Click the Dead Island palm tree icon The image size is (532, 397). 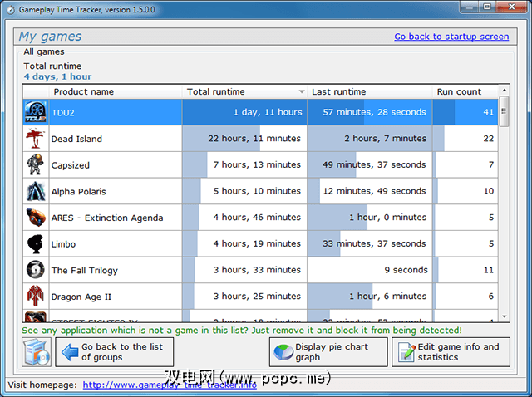point(36,139)
